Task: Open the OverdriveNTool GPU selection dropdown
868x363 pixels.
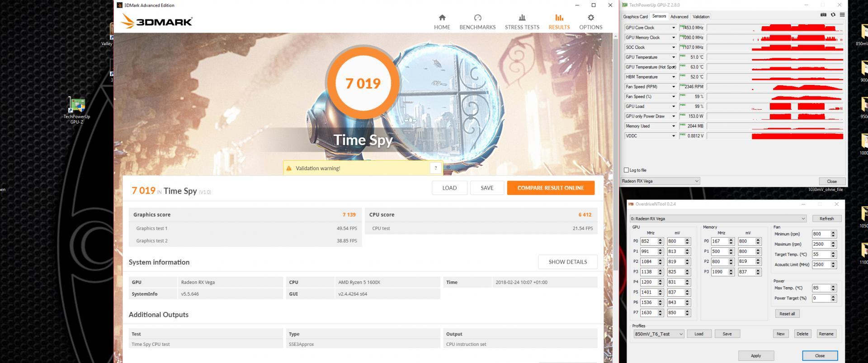Action: click(718, 219)
